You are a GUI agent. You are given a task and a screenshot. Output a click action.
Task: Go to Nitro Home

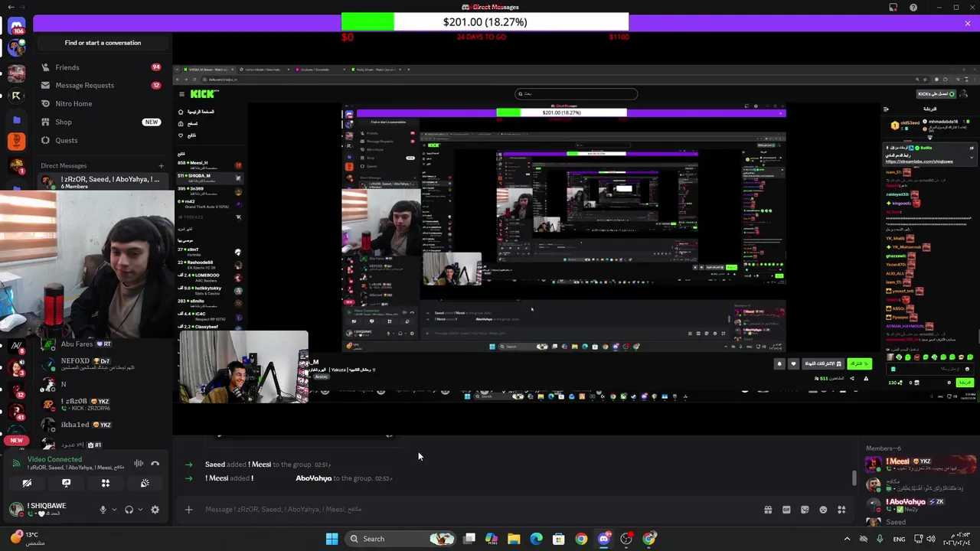click(101, 104)
